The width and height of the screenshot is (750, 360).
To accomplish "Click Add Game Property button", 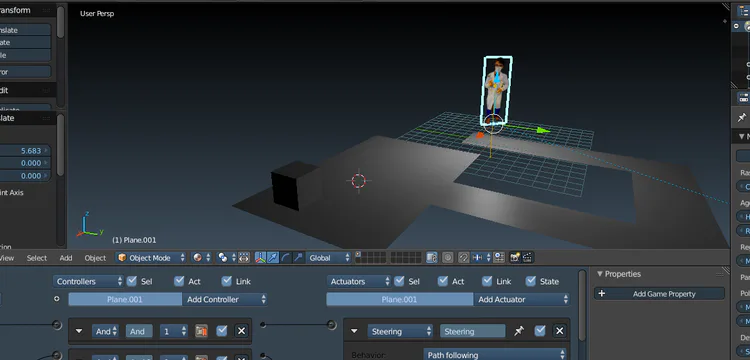I will pos(660,294).
